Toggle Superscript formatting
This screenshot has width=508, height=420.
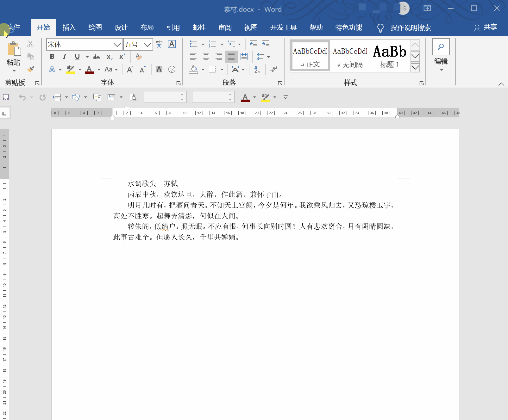[x=122, y=57]
